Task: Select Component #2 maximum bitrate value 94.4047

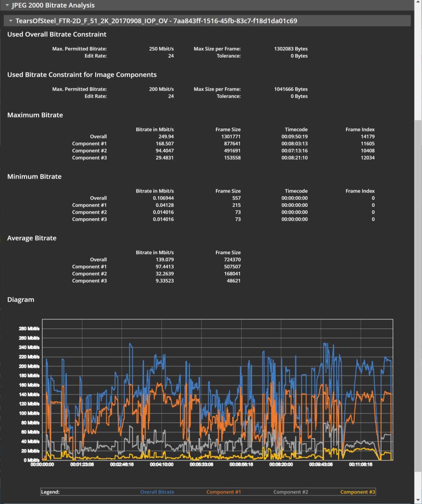Action: click(164, 151)
